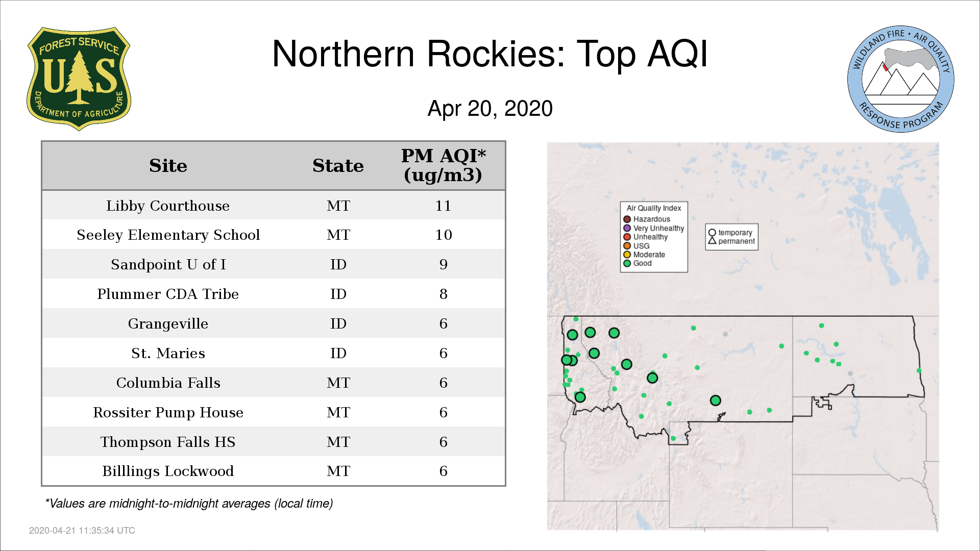Select the 'Plummer CDA Tribe' site cell
The width and height of the screenshot is (980, 551).
click(168, 294)
